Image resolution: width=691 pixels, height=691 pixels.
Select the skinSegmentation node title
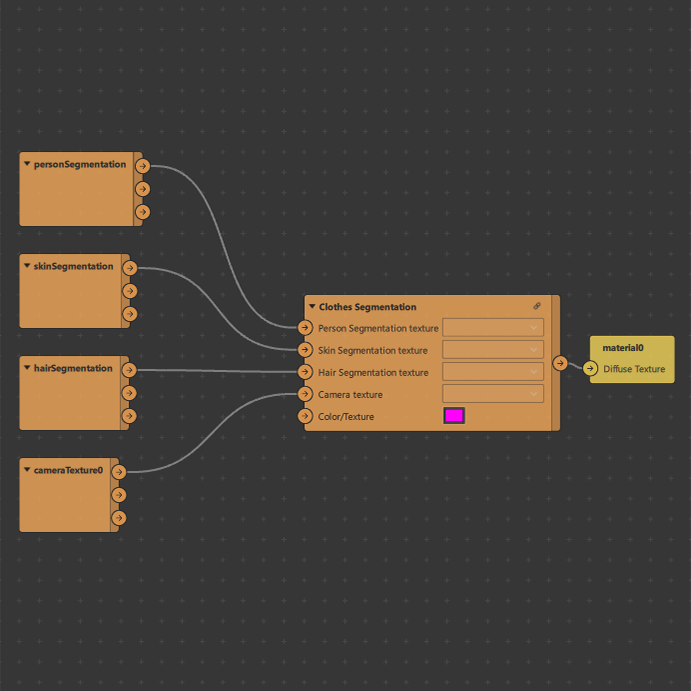(73, 266)
